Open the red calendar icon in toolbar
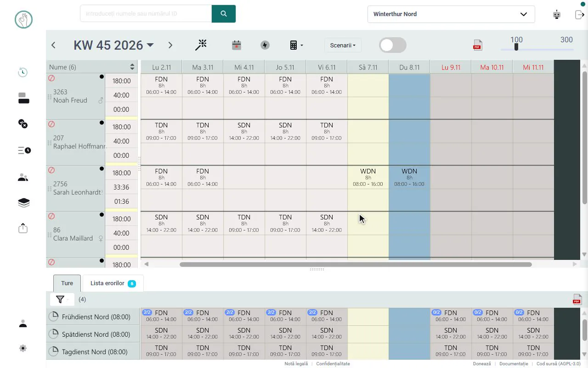 [x=237, y=45]
